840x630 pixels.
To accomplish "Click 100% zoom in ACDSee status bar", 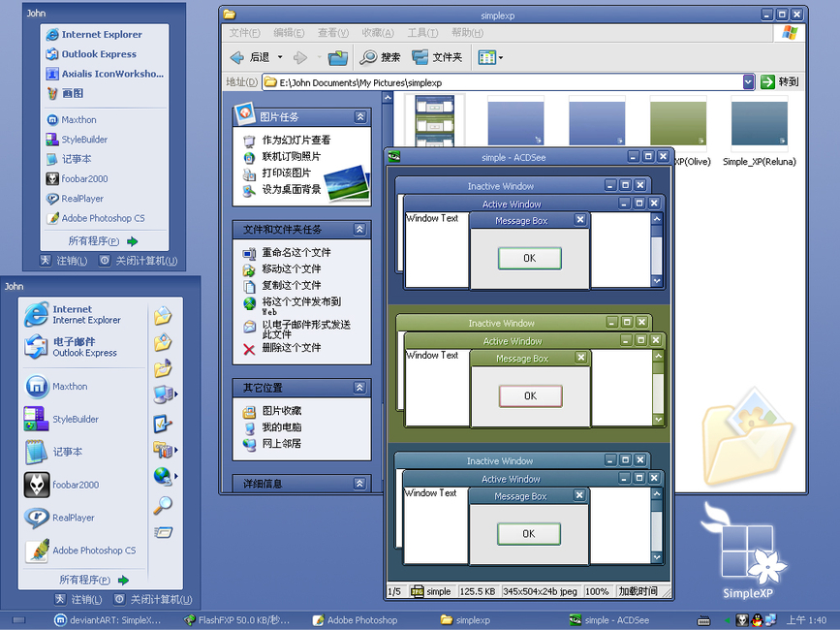I will [x=597, y=591].
